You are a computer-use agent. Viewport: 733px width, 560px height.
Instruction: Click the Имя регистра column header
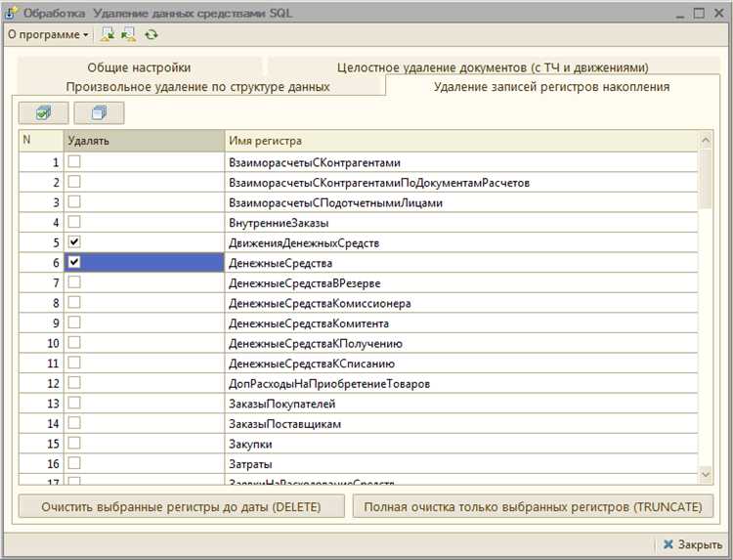click(459, 141)
